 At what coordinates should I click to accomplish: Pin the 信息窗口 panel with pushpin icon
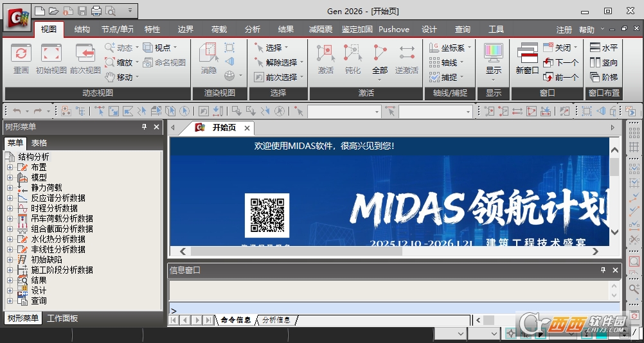603,270
